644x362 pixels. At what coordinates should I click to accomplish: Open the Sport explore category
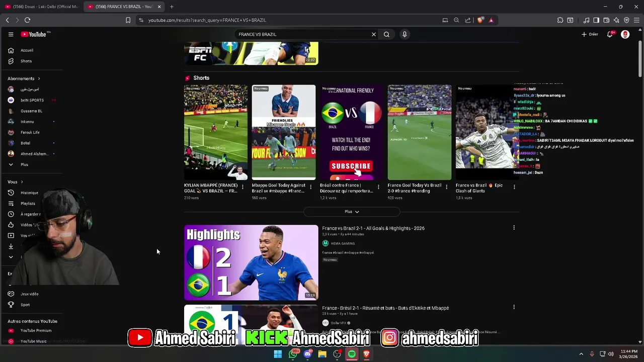[25, 305]
